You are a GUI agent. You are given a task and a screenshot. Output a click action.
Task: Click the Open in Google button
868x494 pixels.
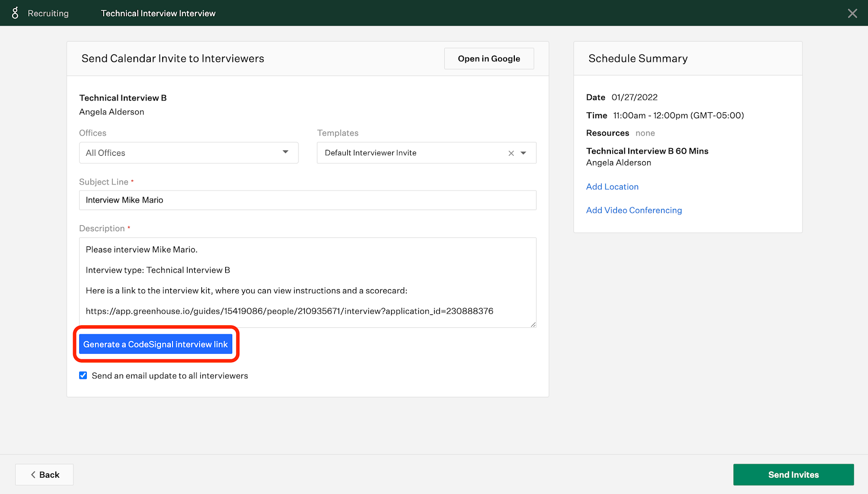[x=489, y=59]
